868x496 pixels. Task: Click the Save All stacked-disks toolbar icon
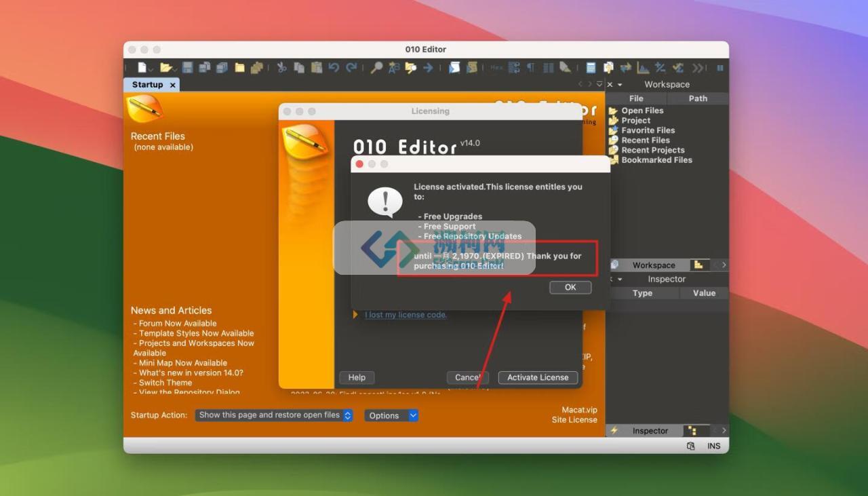click(204, 67)
